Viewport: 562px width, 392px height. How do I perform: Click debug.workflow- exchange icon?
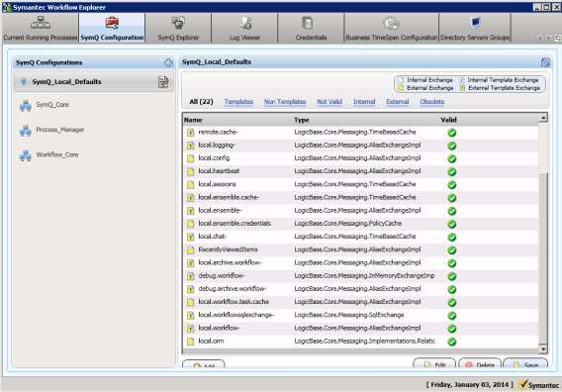click(x=191, y=276)
